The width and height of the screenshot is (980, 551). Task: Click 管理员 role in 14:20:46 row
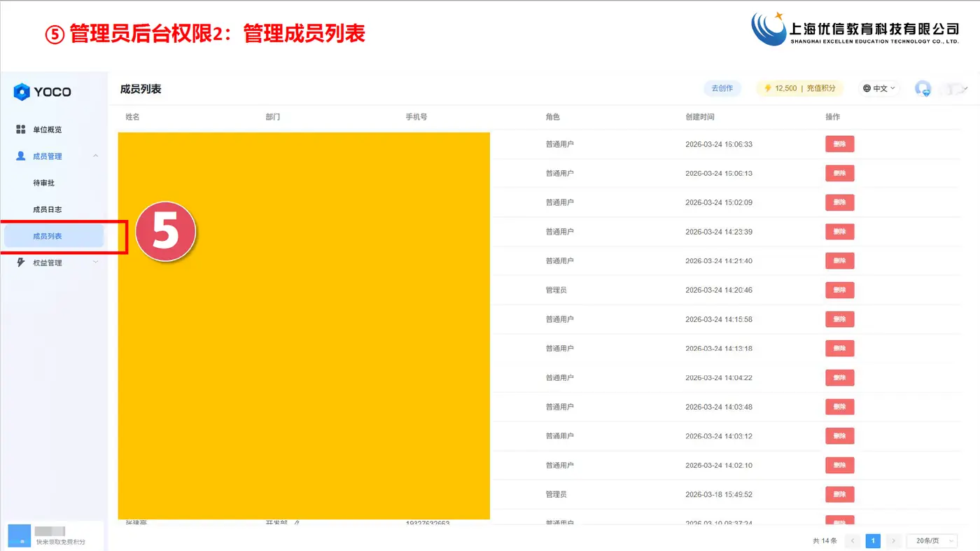tap(556, 290)
